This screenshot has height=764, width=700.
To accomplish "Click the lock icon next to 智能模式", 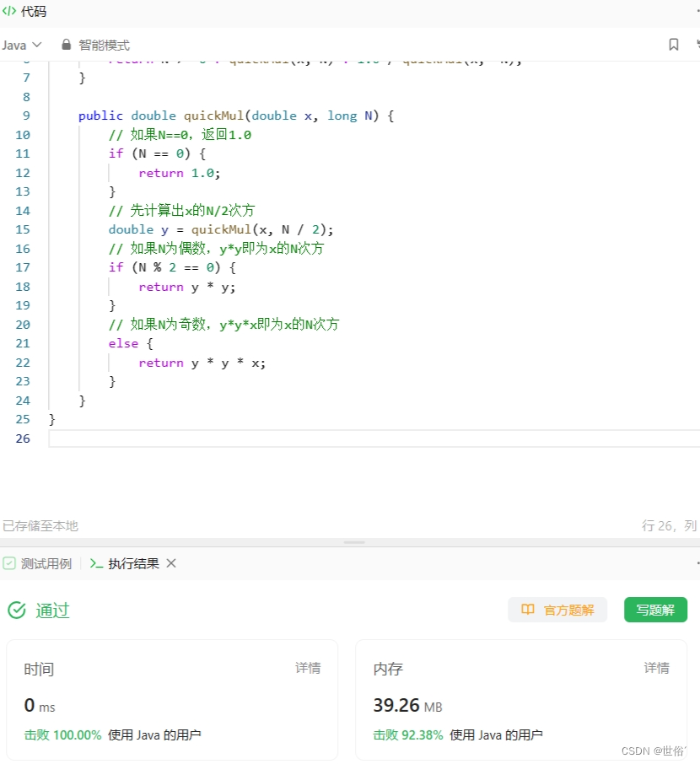I will point(65,45).
